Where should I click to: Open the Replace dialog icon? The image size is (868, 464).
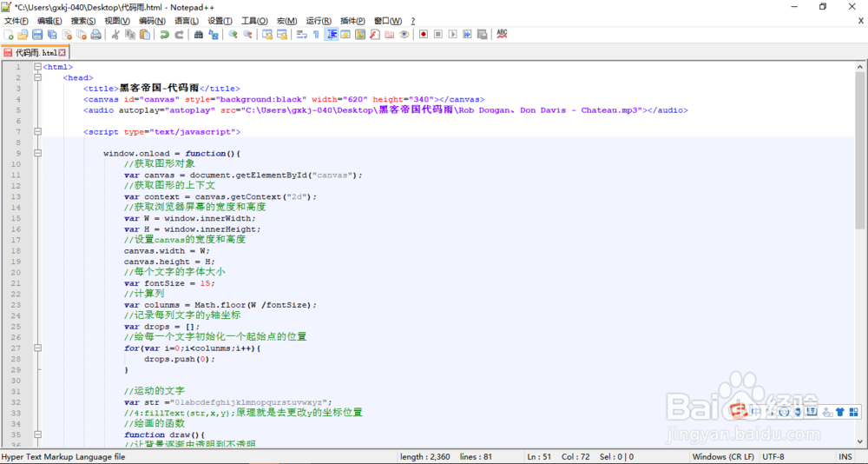(214, 35)
